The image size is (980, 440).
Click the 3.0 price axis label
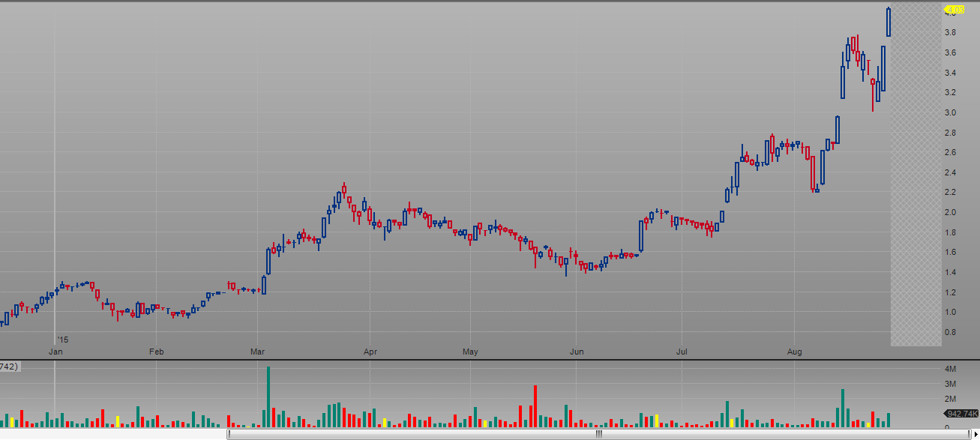950,112
